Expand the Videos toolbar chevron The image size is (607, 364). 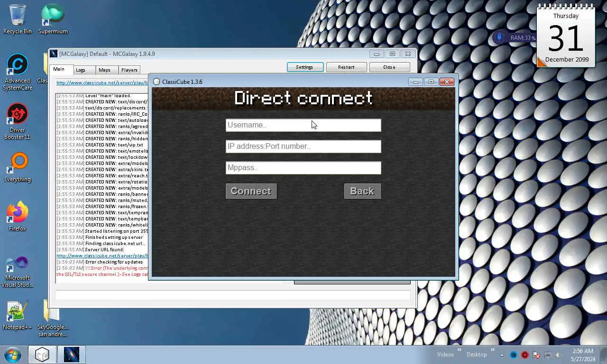pyautogui.click(x=459, y=350)
